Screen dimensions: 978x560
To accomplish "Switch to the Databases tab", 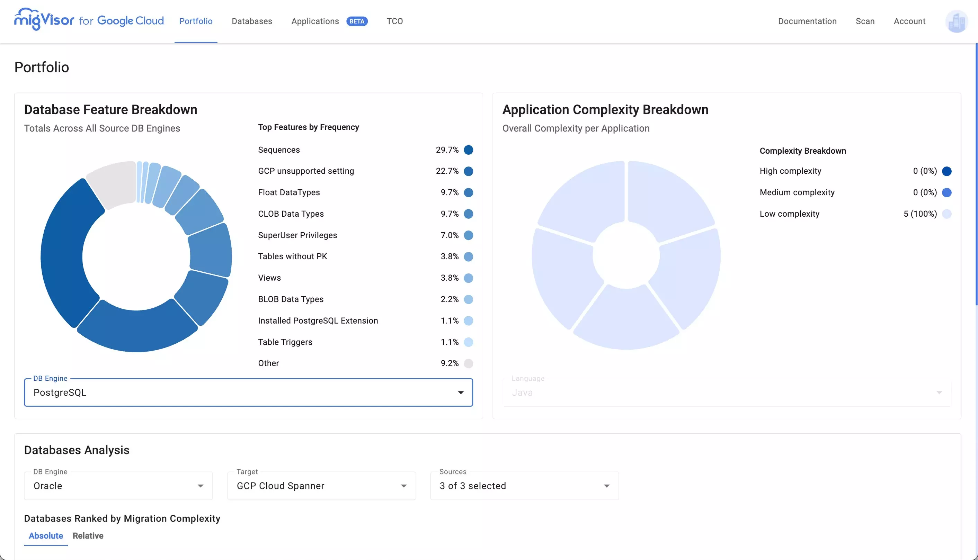I will [252, 21].
